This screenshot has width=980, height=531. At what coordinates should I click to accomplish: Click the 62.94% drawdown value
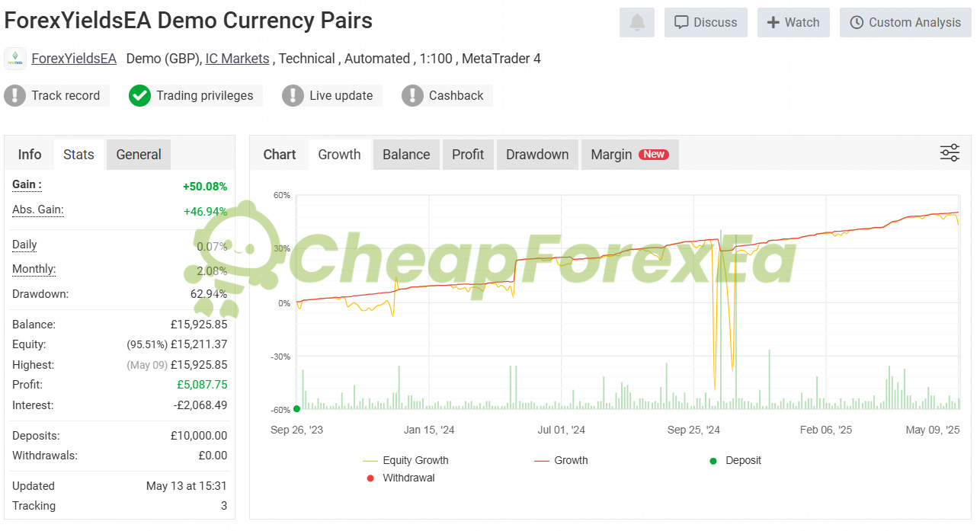click(209, 294)
